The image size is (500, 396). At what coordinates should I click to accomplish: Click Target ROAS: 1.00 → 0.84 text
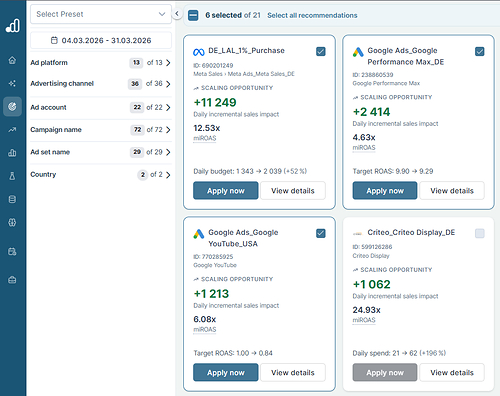click(x=233, y=353)
